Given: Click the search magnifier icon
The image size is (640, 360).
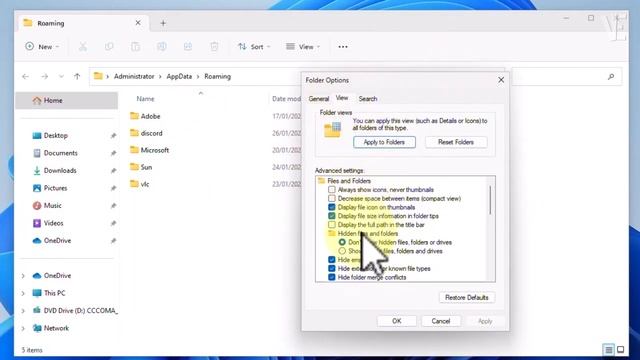Looking at the screenshot, I should (x=611, y=76).
